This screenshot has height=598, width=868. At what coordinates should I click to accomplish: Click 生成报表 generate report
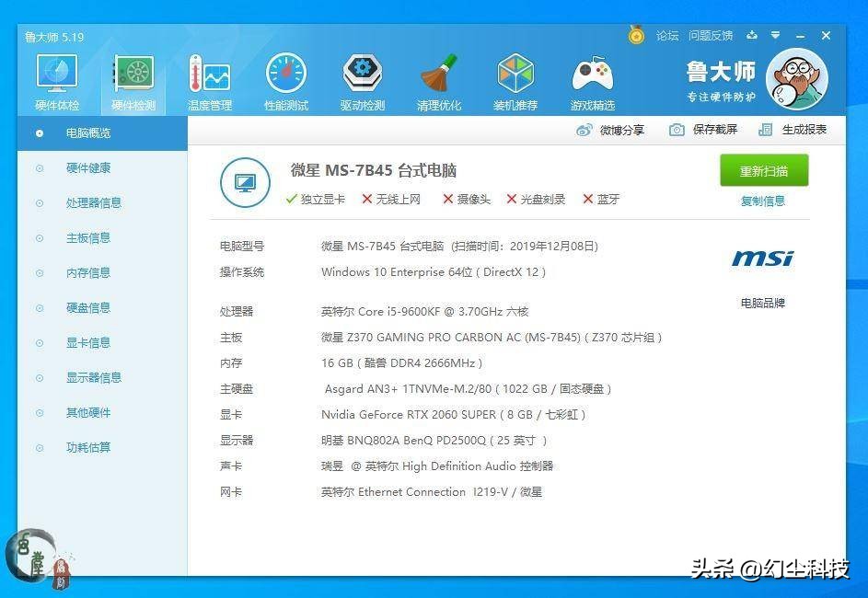[793, 130]
